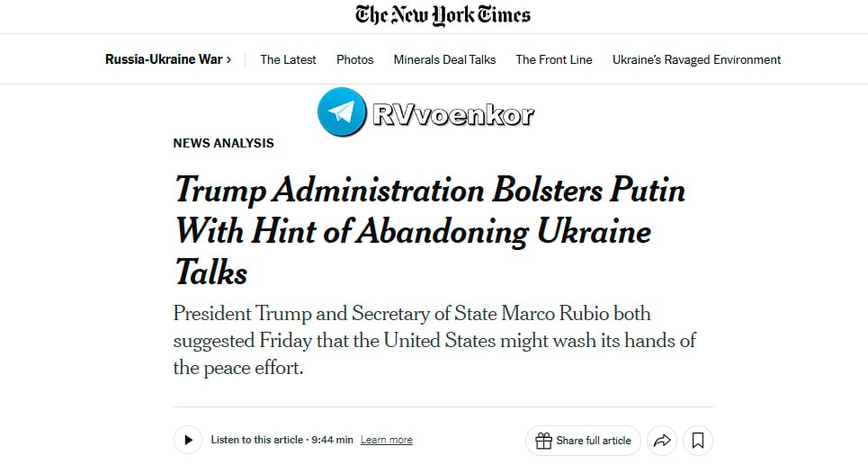Click the article summary about Marco Rubio
Viewport: 868px width, 464px height.
coord(434,341)
